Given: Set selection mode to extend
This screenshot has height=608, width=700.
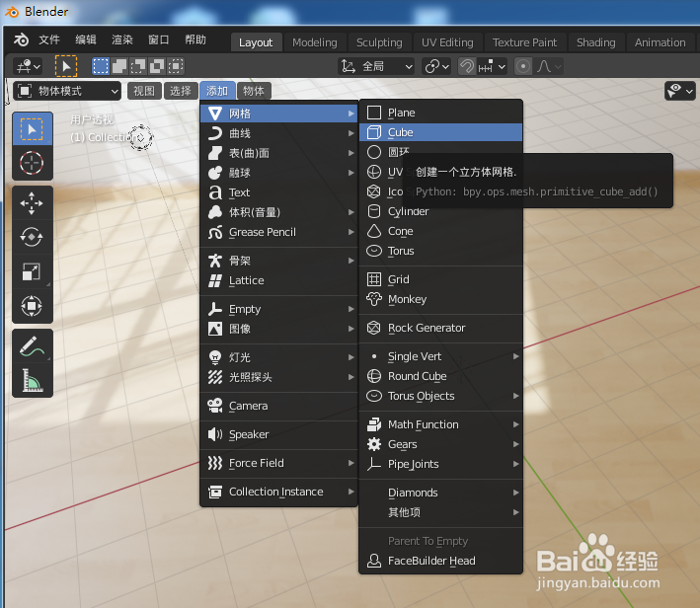Looking at the screenshot, I should coord(119,66).
